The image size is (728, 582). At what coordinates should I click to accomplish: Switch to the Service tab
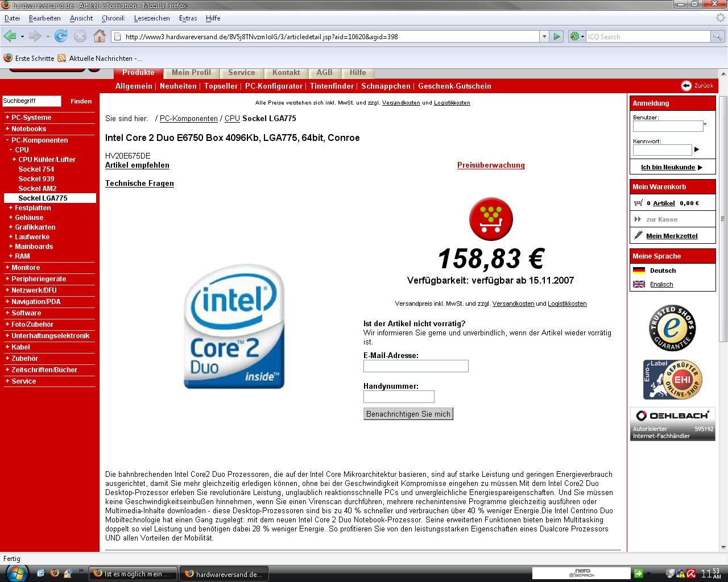242,73
